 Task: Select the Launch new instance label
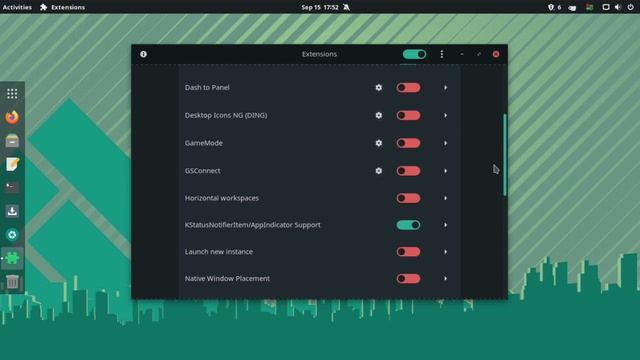click(x=218, y=251)
